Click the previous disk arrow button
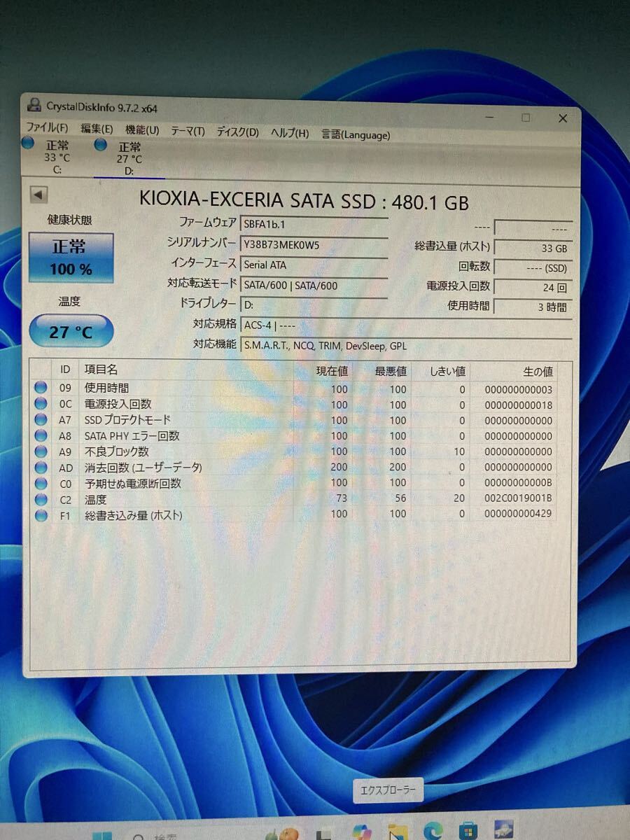This screenshot has height=840, width=630. coord(38,195)
